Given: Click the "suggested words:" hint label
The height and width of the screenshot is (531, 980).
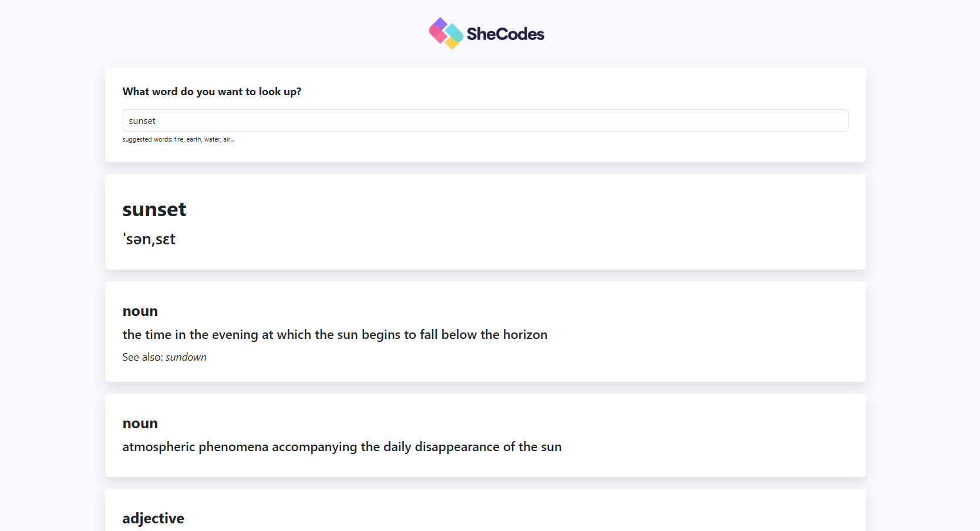Looking at the screenshot, I should (147, 140).
